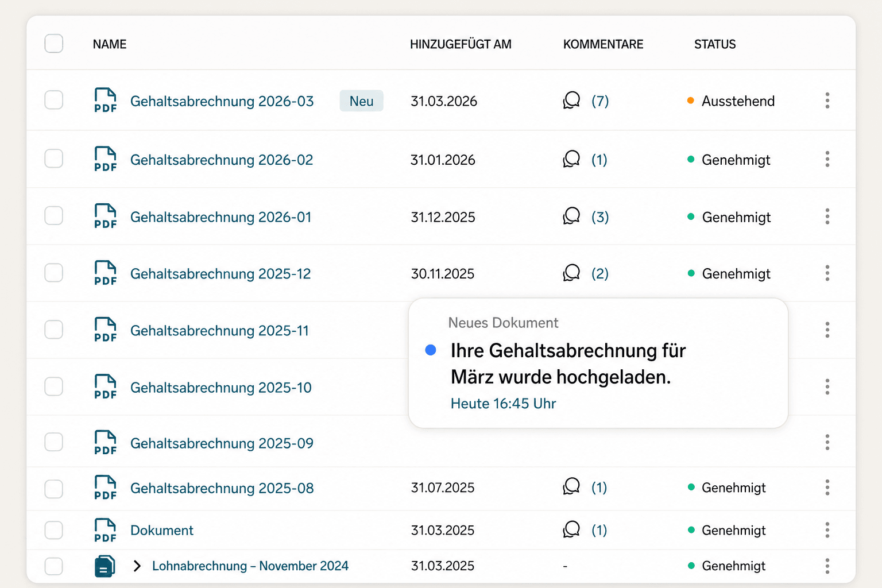Image resolution: width=882 pixels, height=588 pixels.
Task: Open comments bubble for Gehaltsabrechnung 2026-01
Action: (571, 216)
